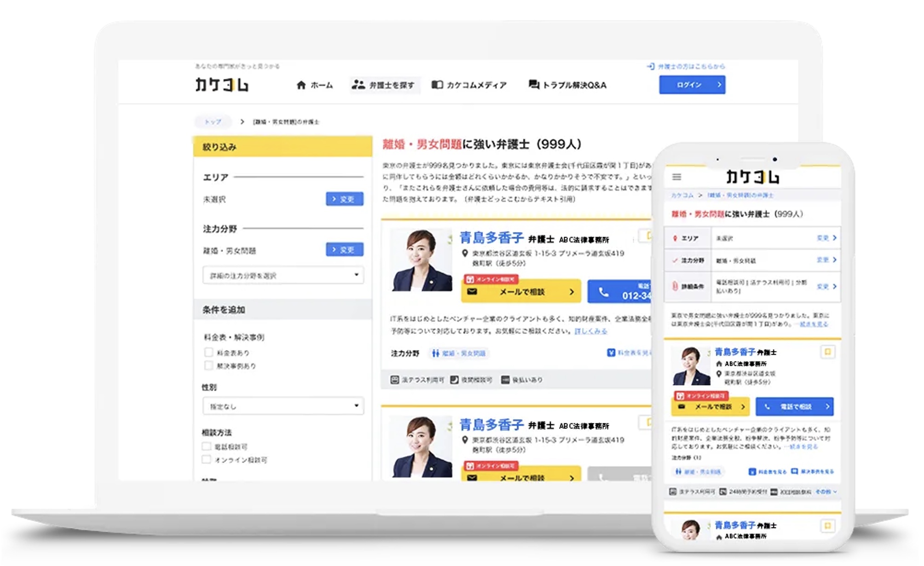Expand the 性別 指定なし dropdown

(x=283, y=406)
